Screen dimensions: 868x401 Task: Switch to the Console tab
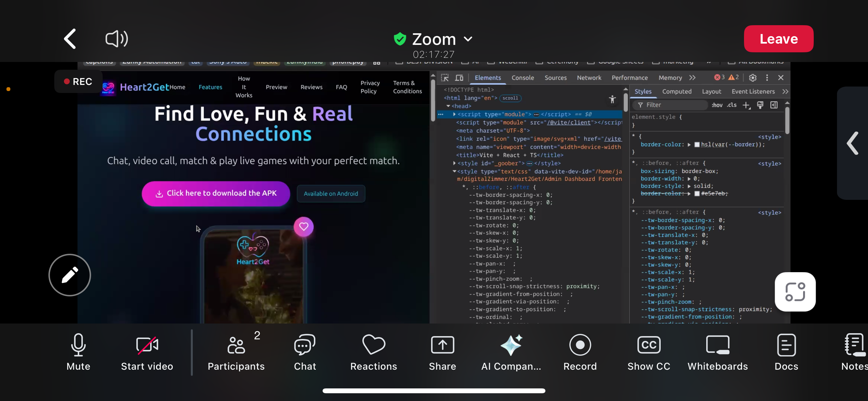click(x=522, y=78)
